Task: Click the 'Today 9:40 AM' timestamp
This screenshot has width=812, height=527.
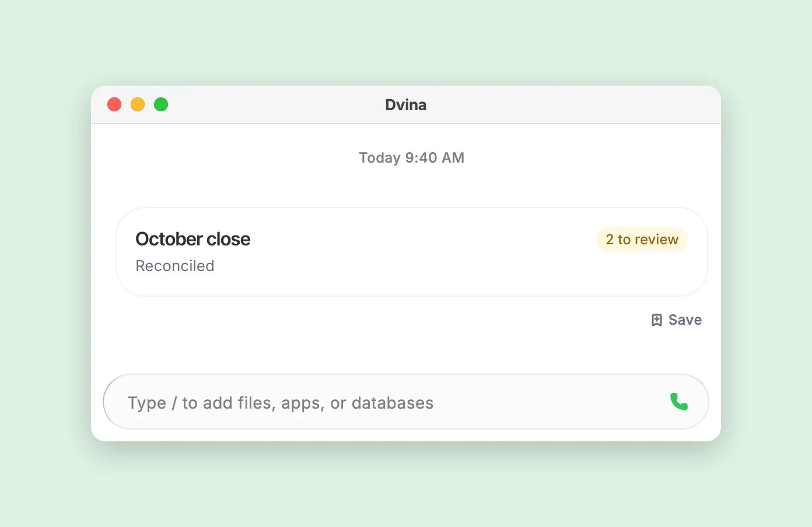Action: pos(411,158)
